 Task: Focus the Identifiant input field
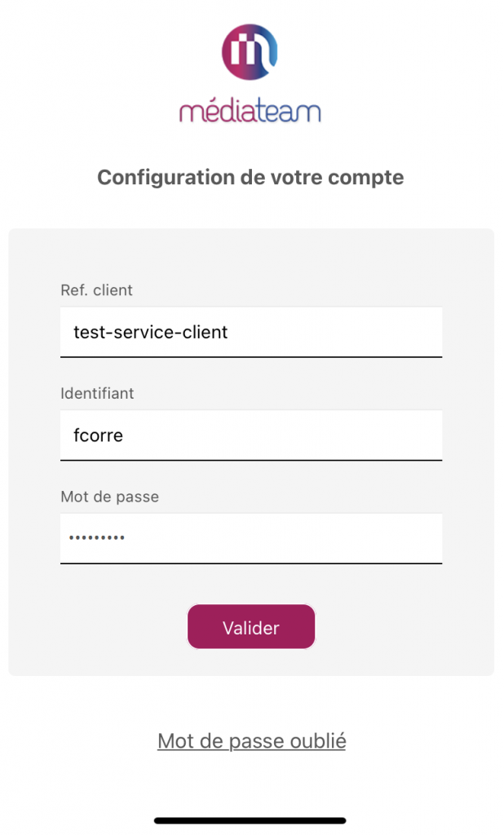pyautogui.click(x=251, y=435)
